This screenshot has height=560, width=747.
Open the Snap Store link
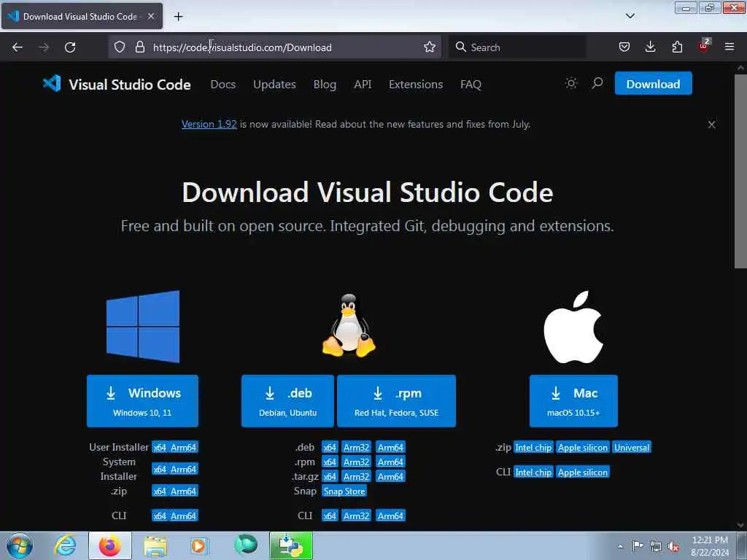tap(344, 491)
